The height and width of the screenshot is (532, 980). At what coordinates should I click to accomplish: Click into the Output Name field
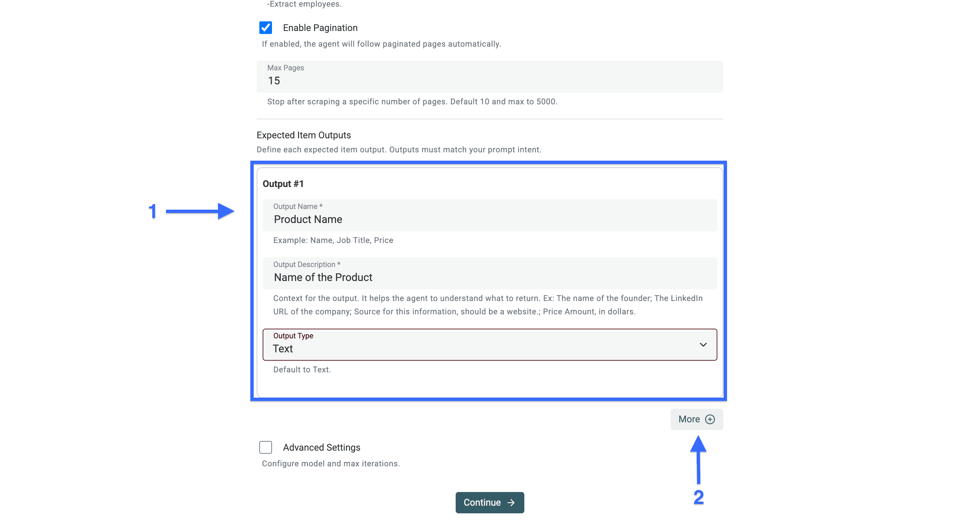489,219
